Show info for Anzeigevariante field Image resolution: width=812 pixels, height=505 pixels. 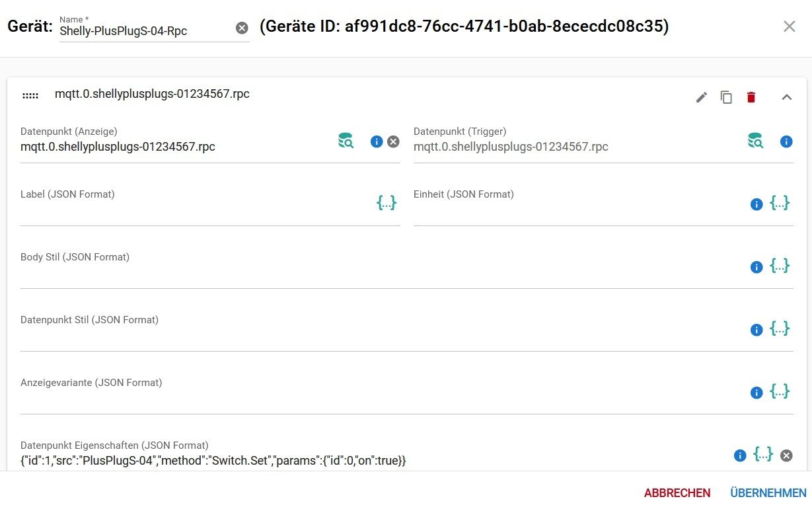(757, 393)
